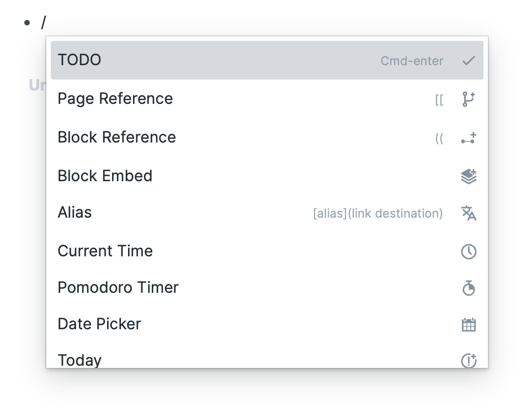Click the checkmark icon beside TODO
This screenshot has width=532, height=411.
point(469,60)
